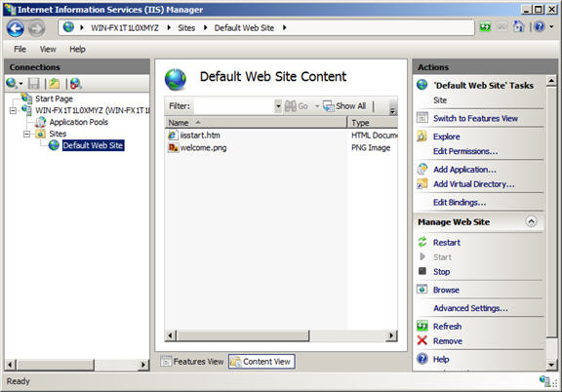Collapse the Sites tree node
562x392 pixels.
tap(27, 134)
